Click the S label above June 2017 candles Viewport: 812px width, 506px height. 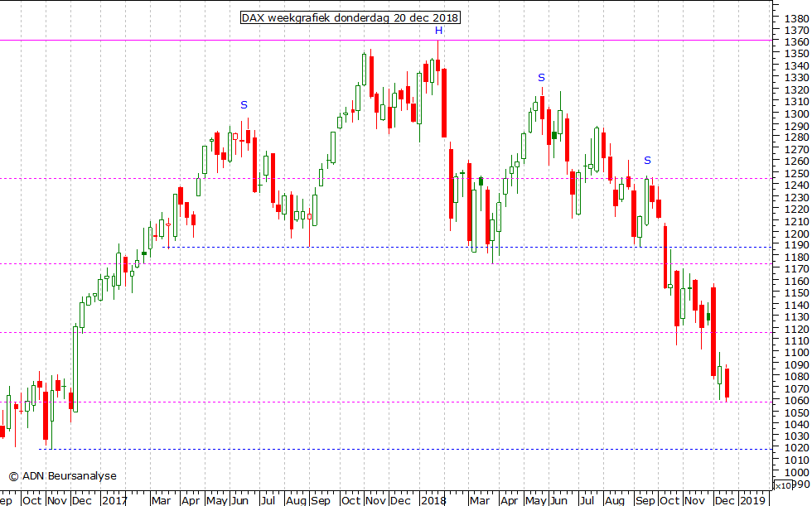pyautogui.click(x=244, y=105)
